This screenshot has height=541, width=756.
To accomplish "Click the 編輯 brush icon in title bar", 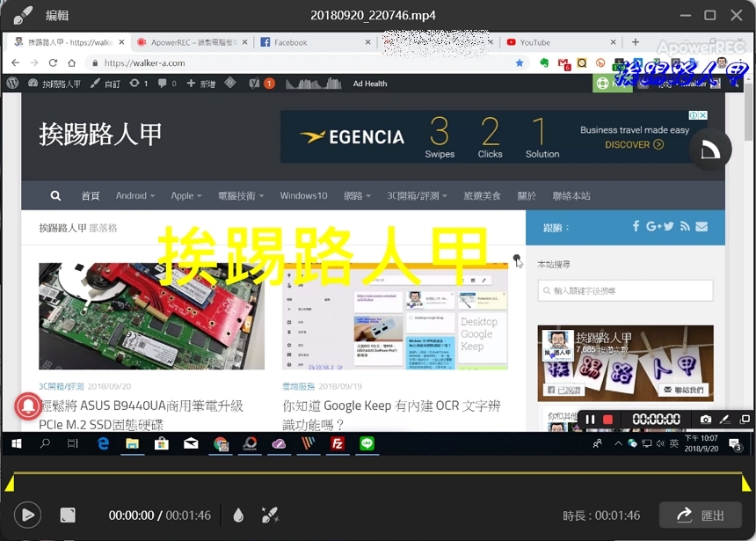I will point(23,15).
